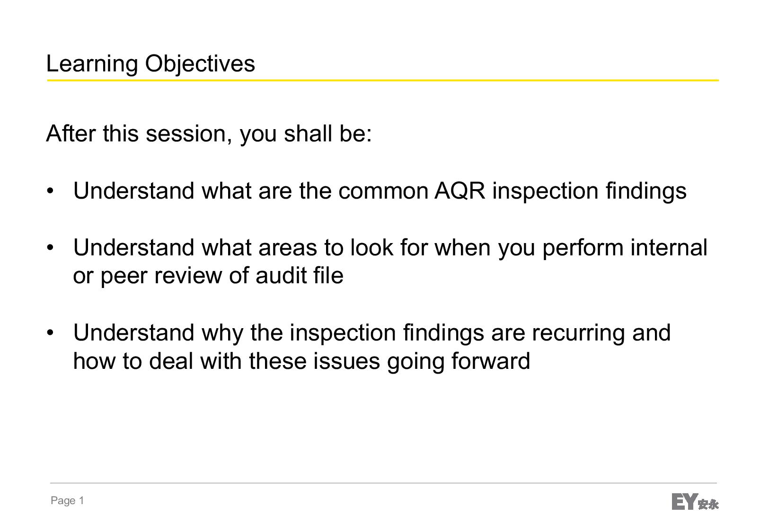The width and height of the screenshot is (769, 532).
Task: Click the bullet point before the internal review line
Action: pos(50,248)
